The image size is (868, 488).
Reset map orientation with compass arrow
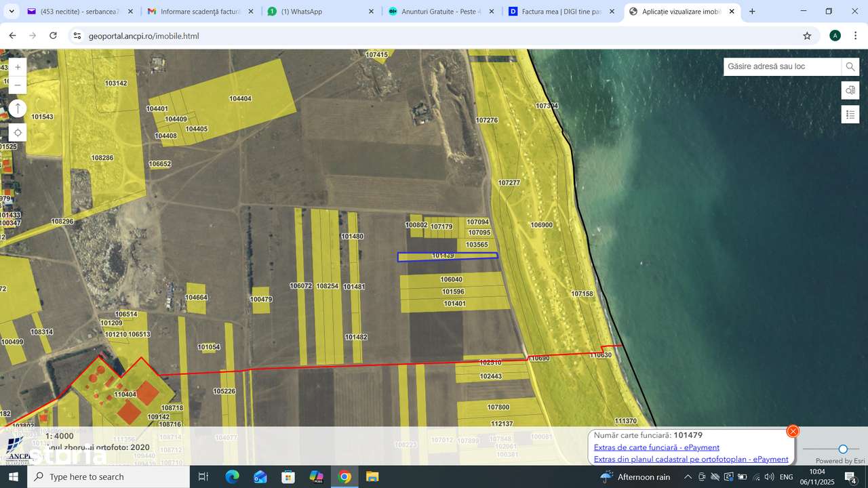pos(18,108)
